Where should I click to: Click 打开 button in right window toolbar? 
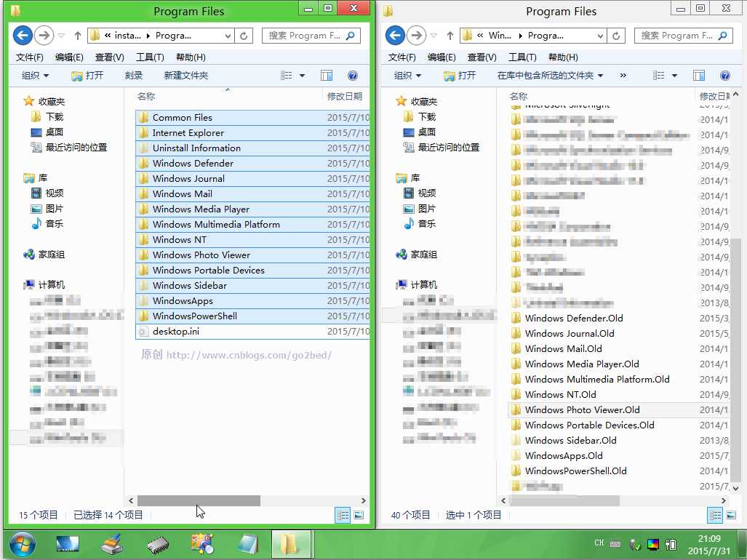pos(460,75)
